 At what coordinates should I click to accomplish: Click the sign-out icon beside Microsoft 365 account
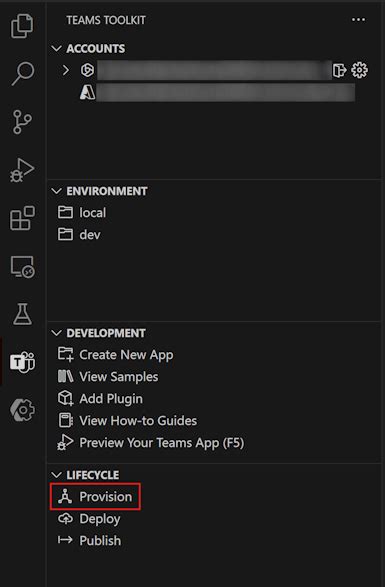[339, 70]
